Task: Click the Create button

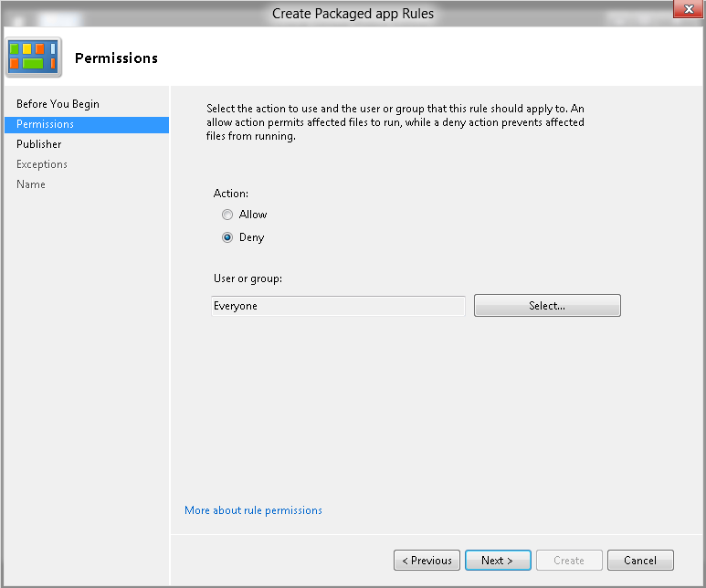Action: coord(569,560)
